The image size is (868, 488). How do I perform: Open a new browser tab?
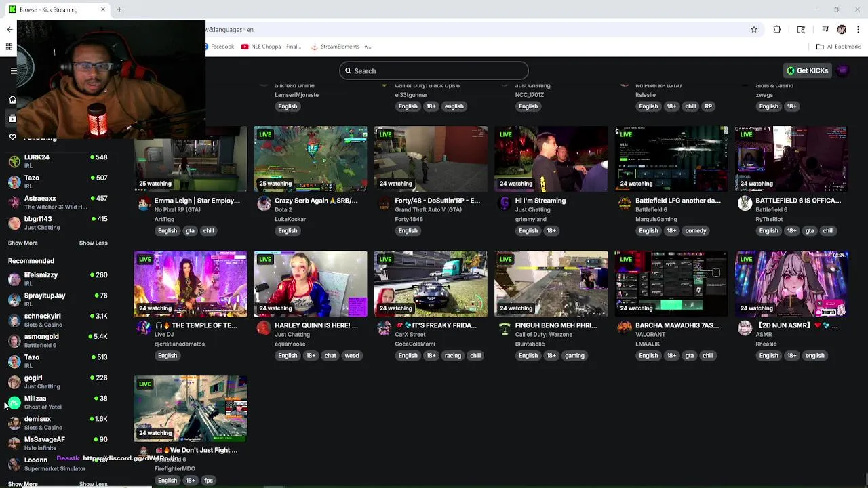tap(119, 9)
